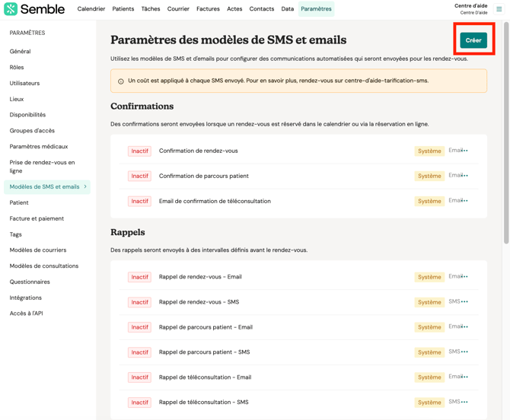Click the Semble logo icon
510x420 pixels.
(11, 9)
